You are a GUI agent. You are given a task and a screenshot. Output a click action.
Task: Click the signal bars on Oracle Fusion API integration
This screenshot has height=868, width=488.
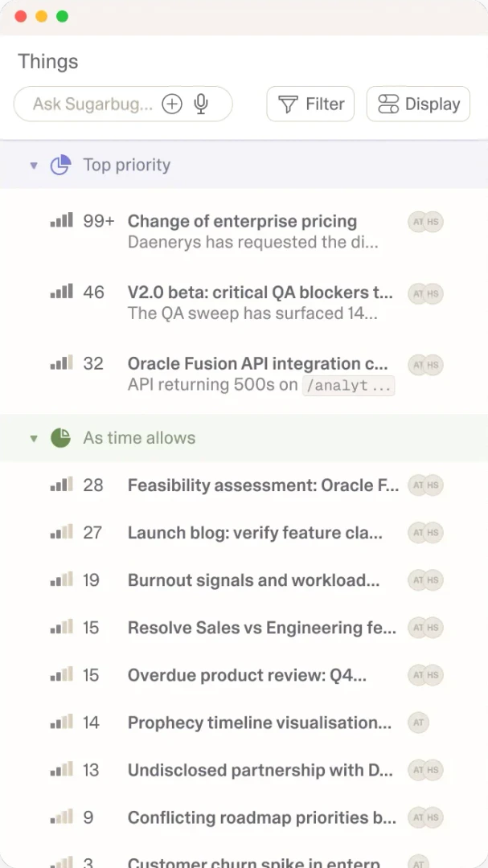pyautogui.click(x=61, y=363)
